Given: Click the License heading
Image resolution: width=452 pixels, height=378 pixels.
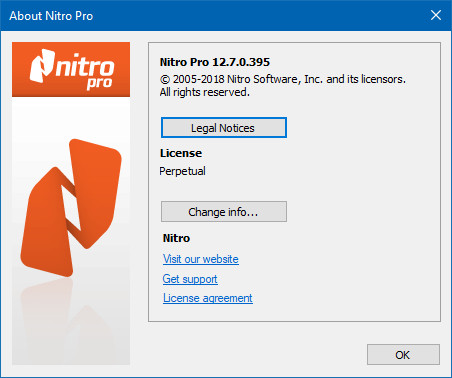Looking at the screenshot, I should click(181, 153).
